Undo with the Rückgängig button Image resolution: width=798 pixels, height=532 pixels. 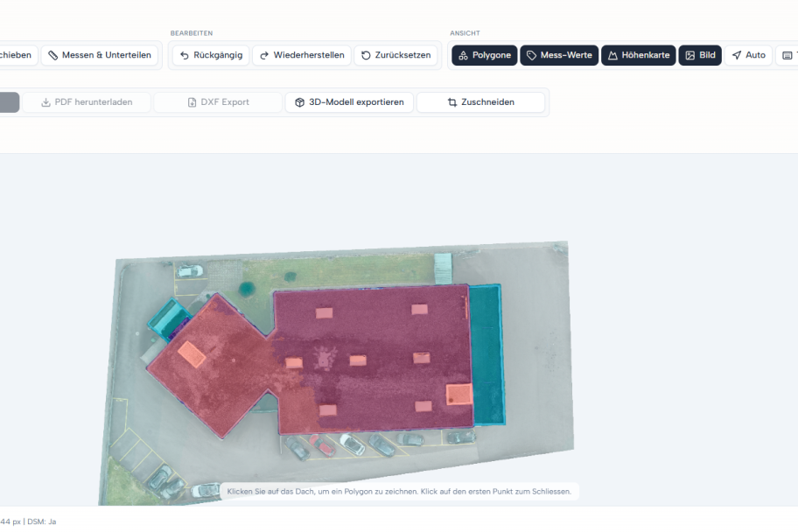(211, 55)
